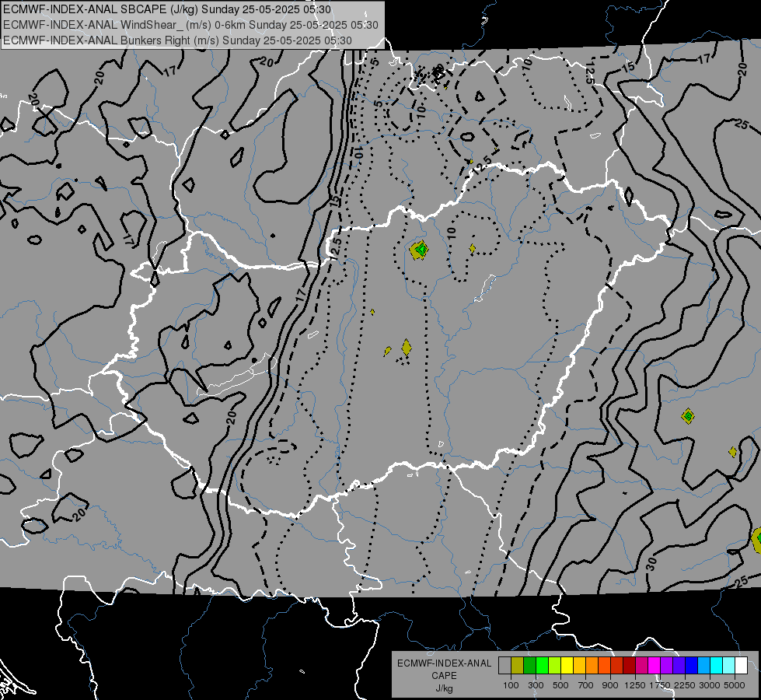Click the Bunkers Right title line
This screenshot has height=700, width=761.
click(x=177, y=40)
